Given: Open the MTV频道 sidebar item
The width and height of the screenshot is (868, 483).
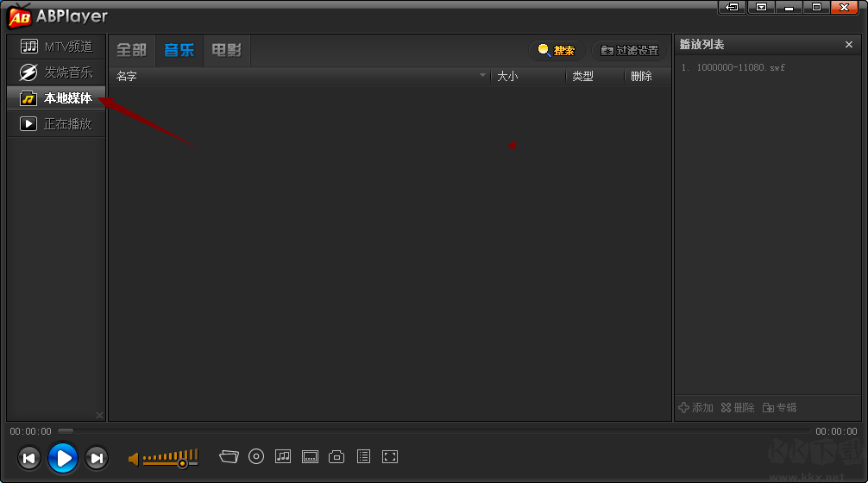Looking at the screenshot, I should coord(57,47).
